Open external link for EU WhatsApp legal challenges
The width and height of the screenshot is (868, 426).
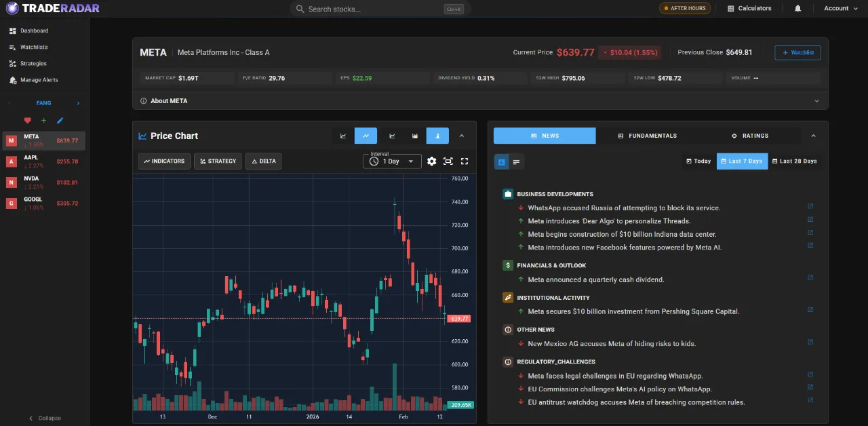coord(810,374)
